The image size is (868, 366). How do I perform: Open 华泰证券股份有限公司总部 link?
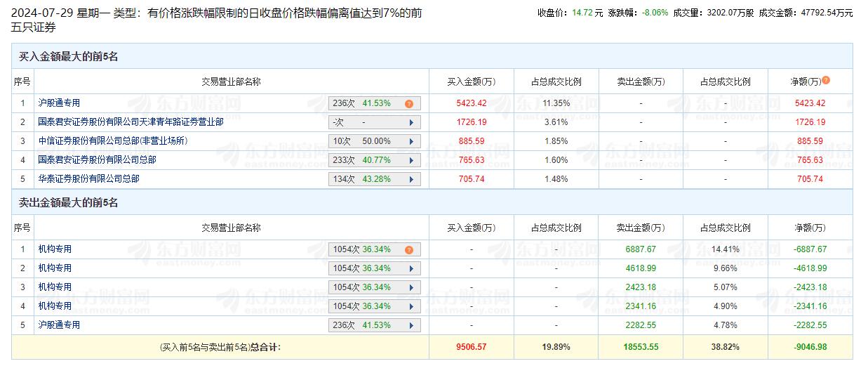[88, 178]
